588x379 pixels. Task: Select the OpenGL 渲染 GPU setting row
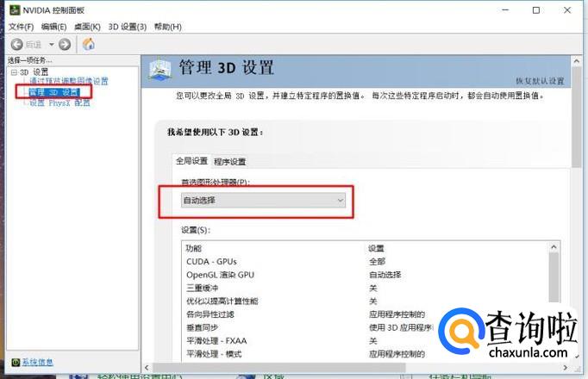coord(367,275)
